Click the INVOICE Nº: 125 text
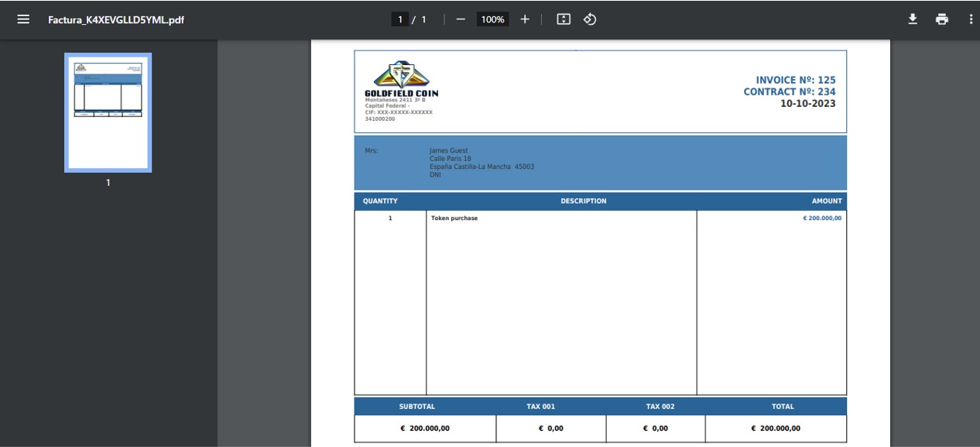The height and width of the screenshot is (447, 980). 795,80
